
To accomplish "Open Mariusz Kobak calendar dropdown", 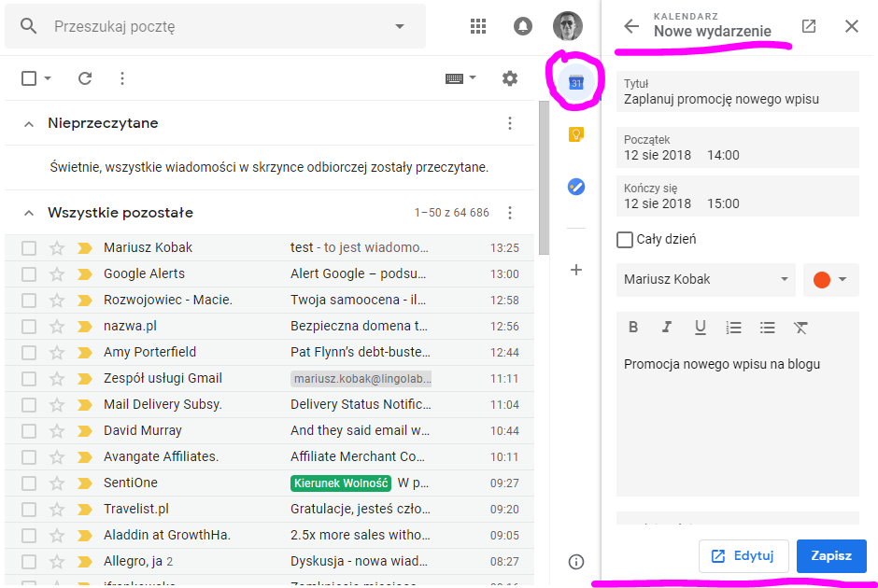I will click(705, 279).
